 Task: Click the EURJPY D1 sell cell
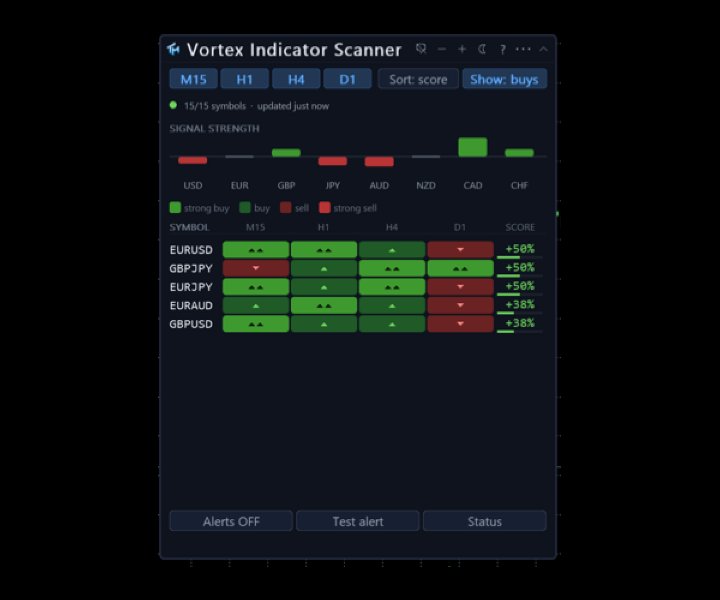coord(461,287)
